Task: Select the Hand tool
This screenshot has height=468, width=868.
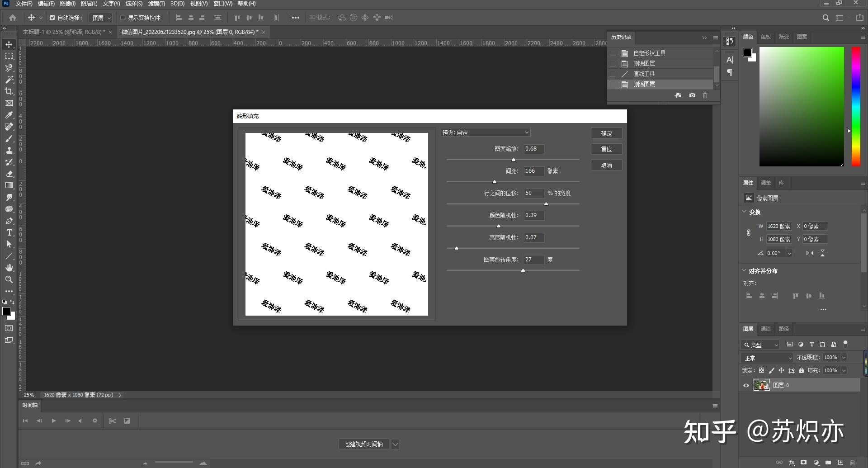Action: coord(9,268)
